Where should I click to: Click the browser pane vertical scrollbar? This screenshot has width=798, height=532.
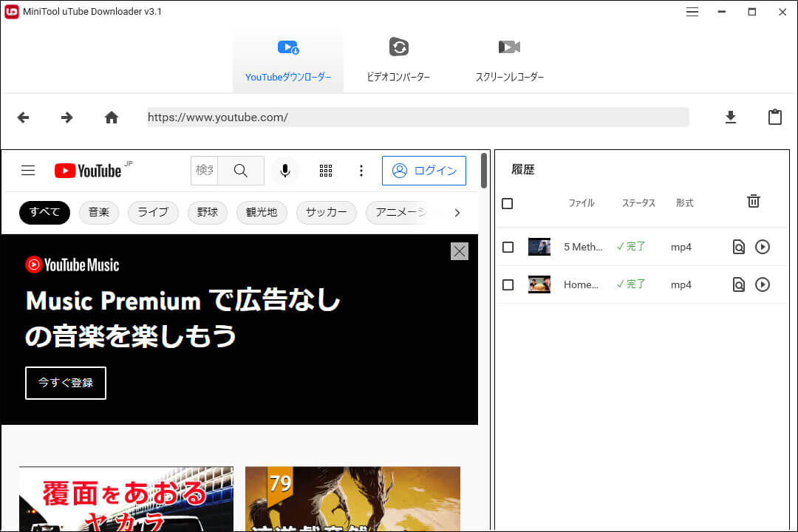483,171
